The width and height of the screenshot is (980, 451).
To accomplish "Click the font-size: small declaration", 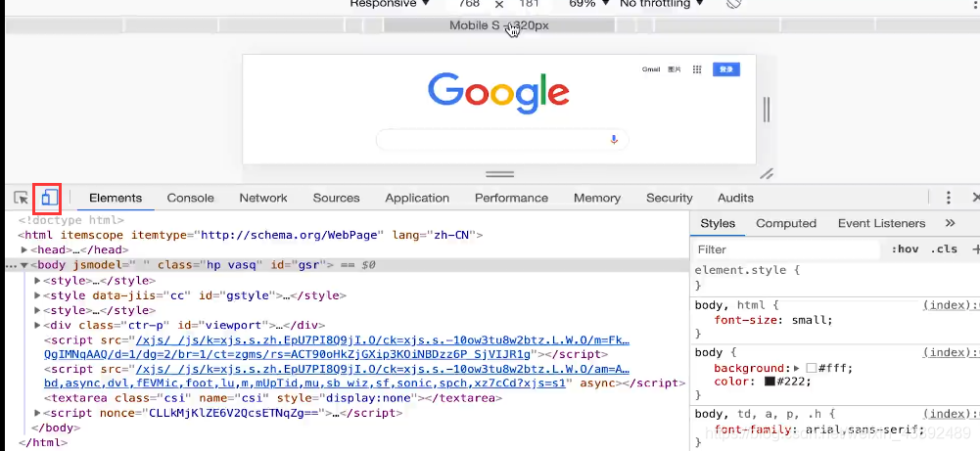I will coord(773,321).
